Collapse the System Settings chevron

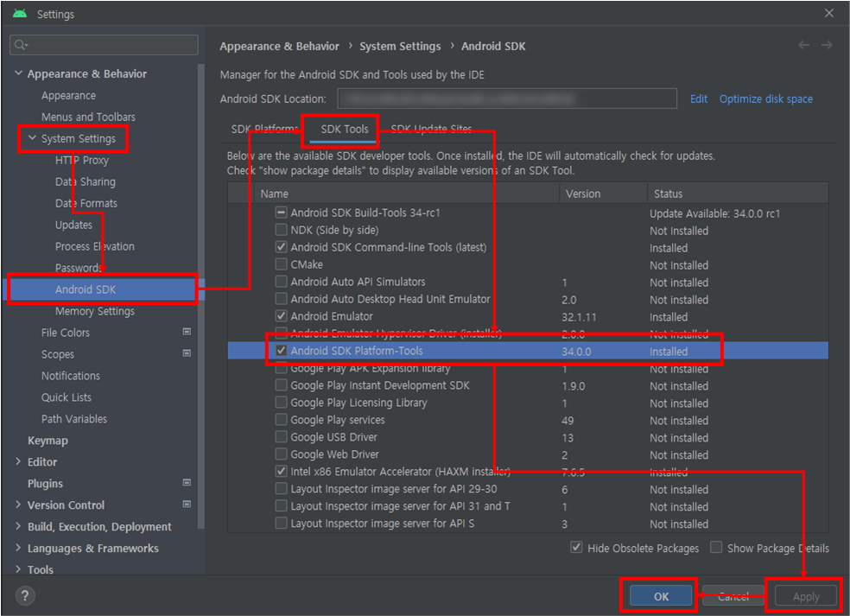pos(32,138)
